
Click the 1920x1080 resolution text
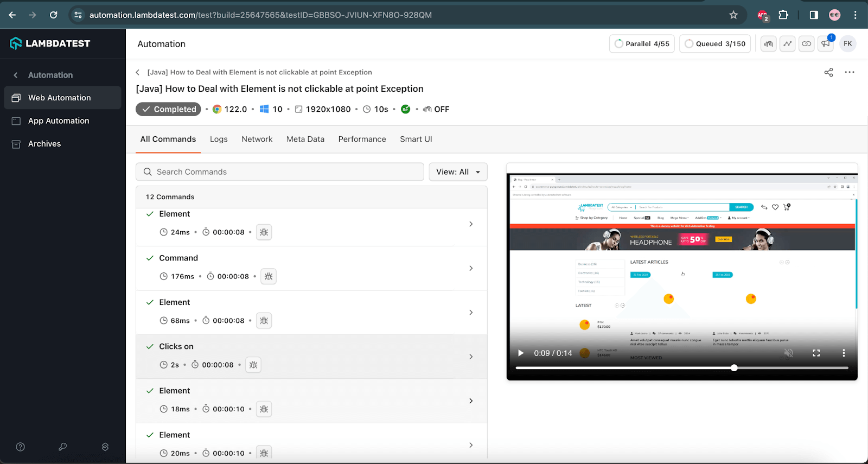328,109
